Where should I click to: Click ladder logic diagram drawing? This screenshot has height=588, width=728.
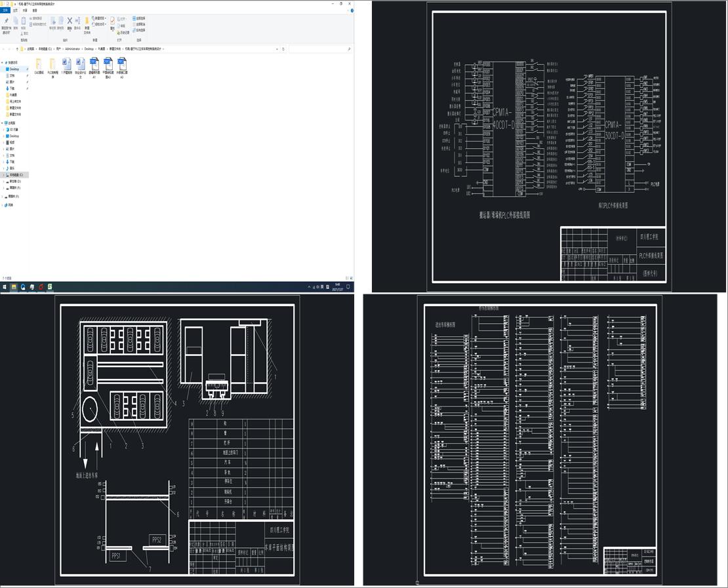(541, 440)
